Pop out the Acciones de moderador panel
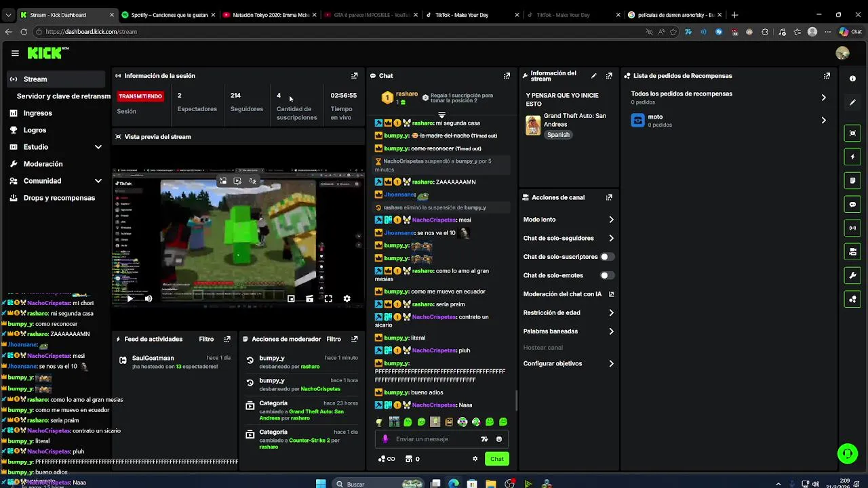Screen dimensions: 868x488 354,339
